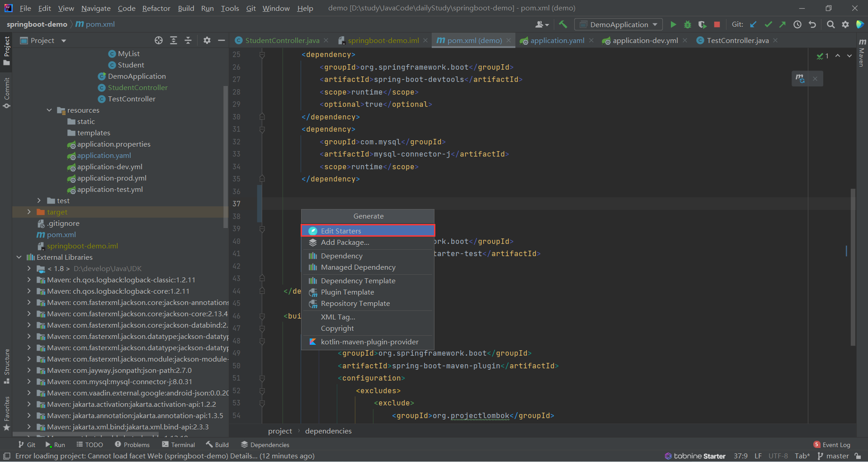Expand the target folder
The width and height of the screenshot is (868, 462).
point(29,212)
